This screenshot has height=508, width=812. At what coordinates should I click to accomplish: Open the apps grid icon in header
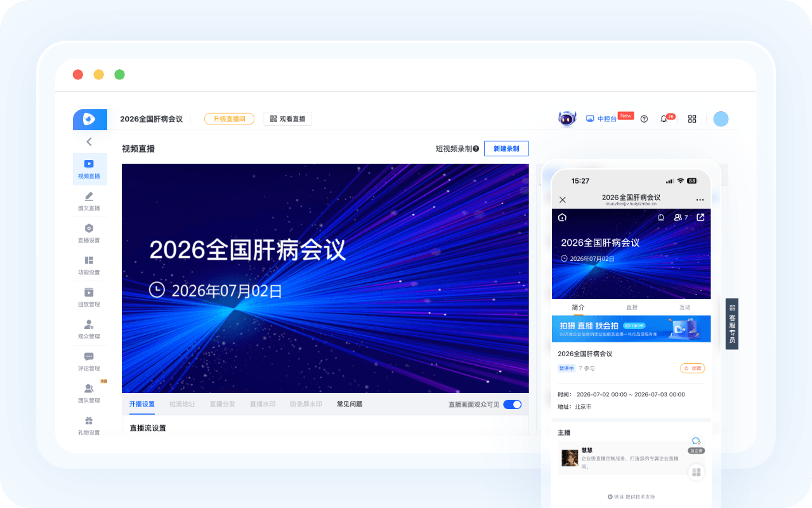(x=692, y=119)
